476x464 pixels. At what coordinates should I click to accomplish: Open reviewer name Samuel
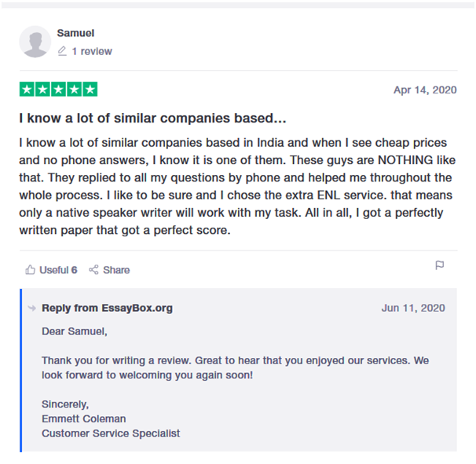point(75,33)
